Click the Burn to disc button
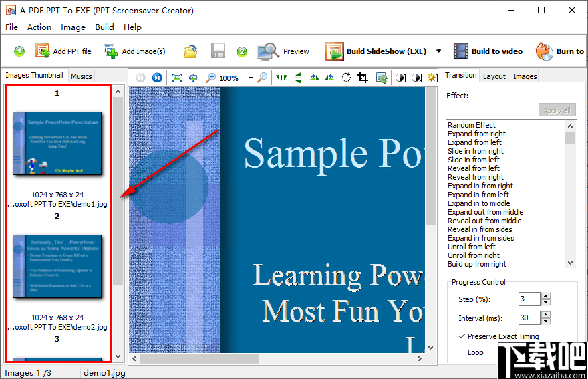 [560, 51]
